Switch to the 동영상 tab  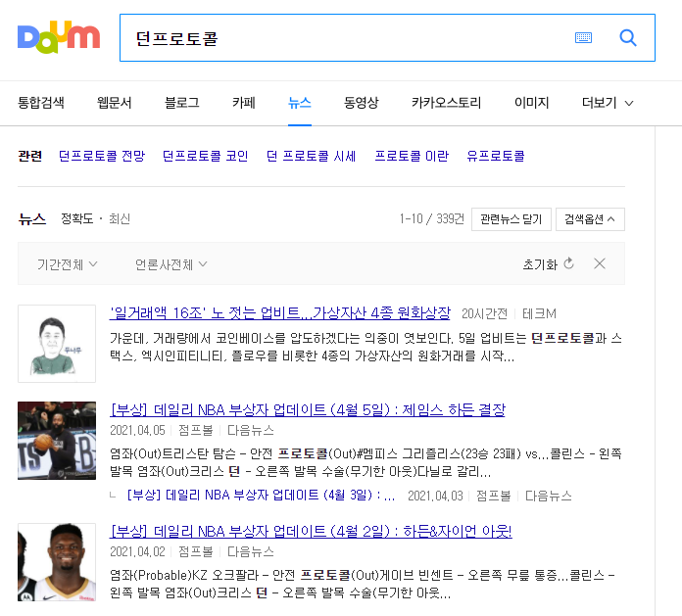361,103
